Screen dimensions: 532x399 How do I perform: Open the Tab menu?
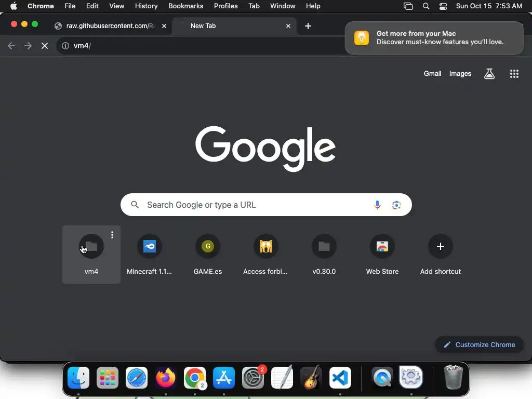[x=254, y=6]
